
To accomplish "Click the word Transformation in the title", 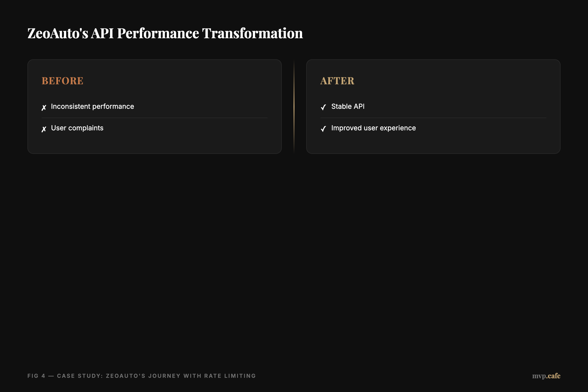I will point(253,33).
